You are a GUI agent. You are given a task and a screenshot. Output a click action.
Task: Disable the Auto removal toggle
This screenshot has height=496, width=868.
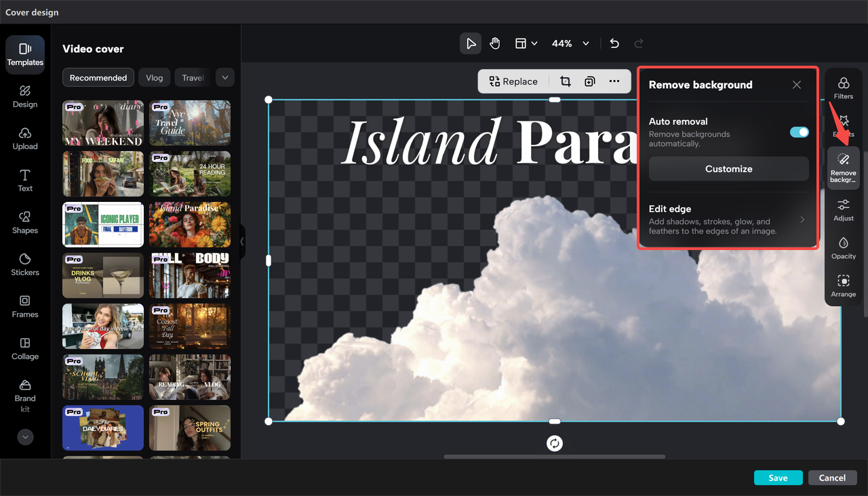pyautogui.click(x=799, y=132)
